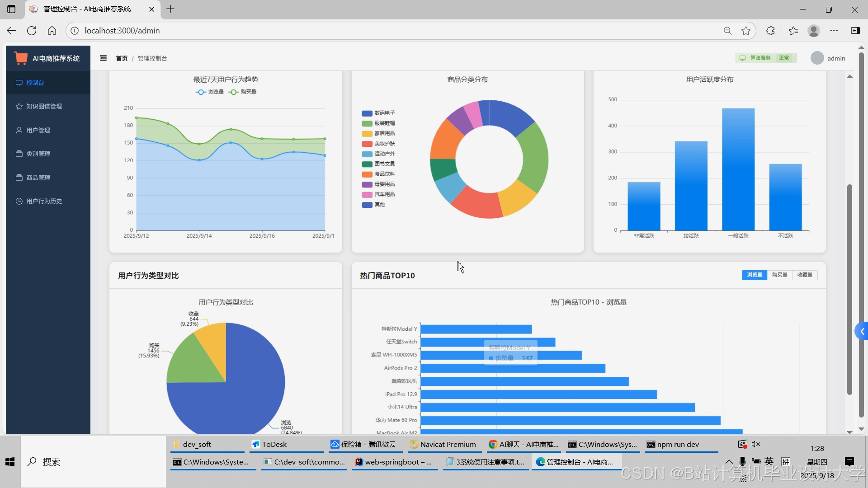Screen dimensions: 868x488
Task: Click the sidebar collapse hamburger icon
Action: [x=103, y=58]
